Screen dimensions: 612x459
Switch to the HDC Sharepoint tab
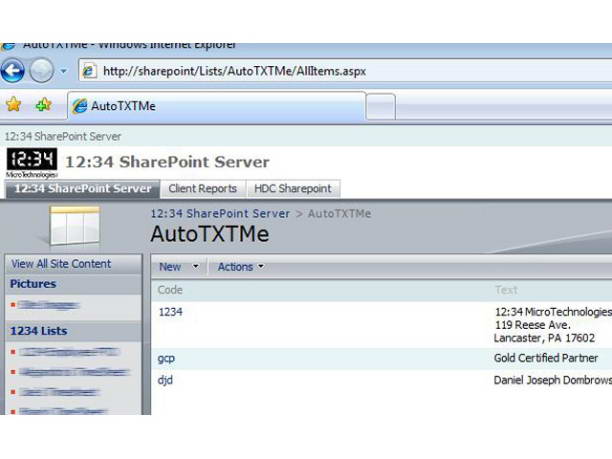293,189
